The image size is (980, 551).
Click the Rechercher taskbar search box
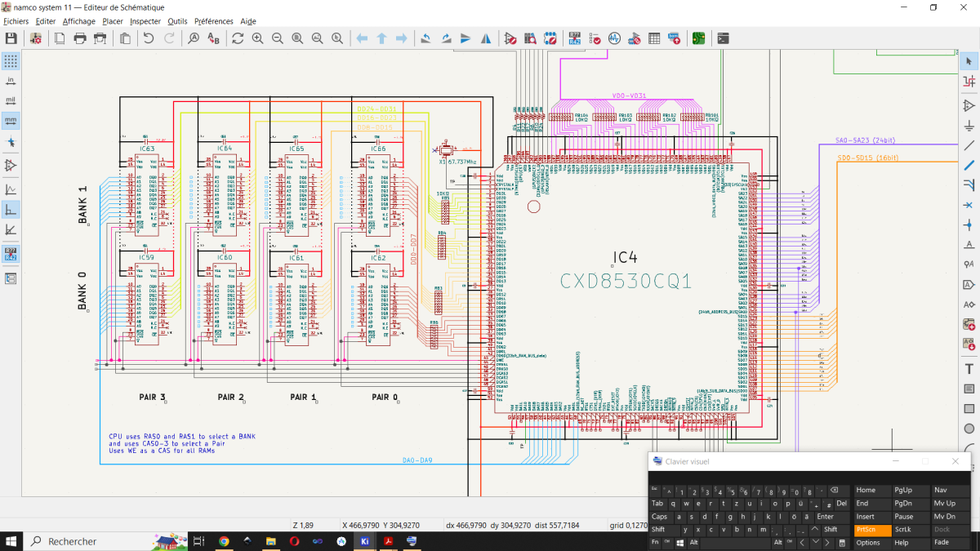pyautogui.click(x=105, y=540)
